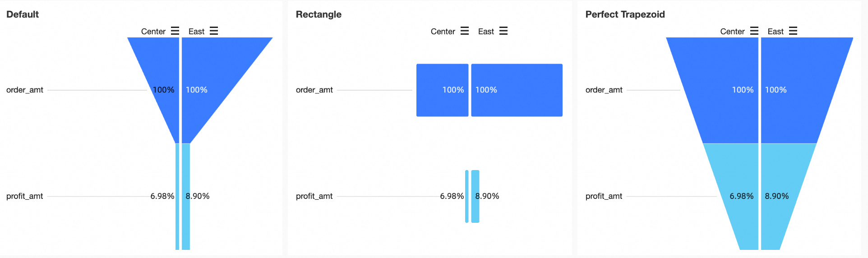Viewport: 868px width, 258px height.
Task: Click order_amt row label in Perfect Trapezoid chart
Action: pyautogui.click(x=604, y=90)
